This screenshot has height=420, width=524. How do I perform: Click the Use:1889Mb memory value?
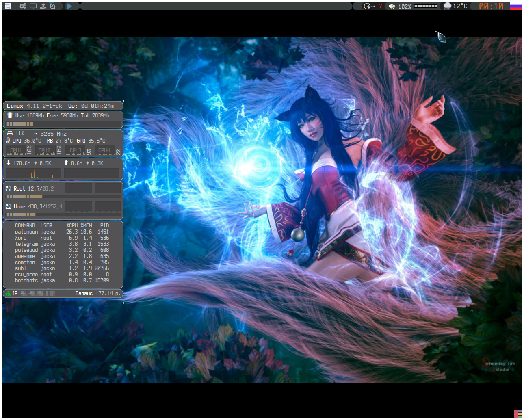click(30, 116)
